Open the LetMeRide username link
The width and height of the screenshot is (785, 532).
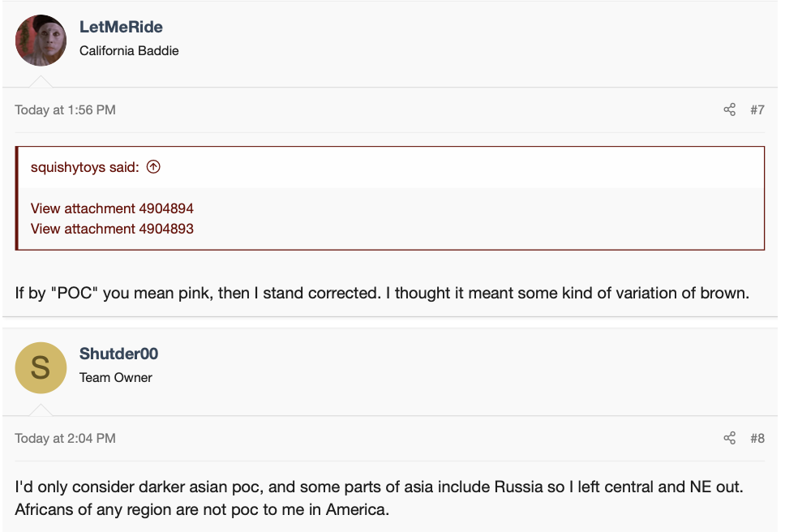coord(121,27)
